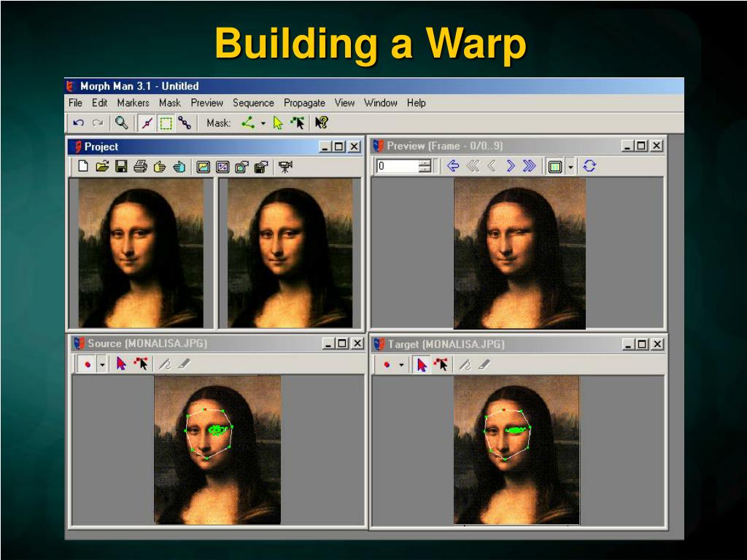Click the Redo arrow in main toolbar
The width and height of the screenshot is (747, 560).
(x=98, y=122)
